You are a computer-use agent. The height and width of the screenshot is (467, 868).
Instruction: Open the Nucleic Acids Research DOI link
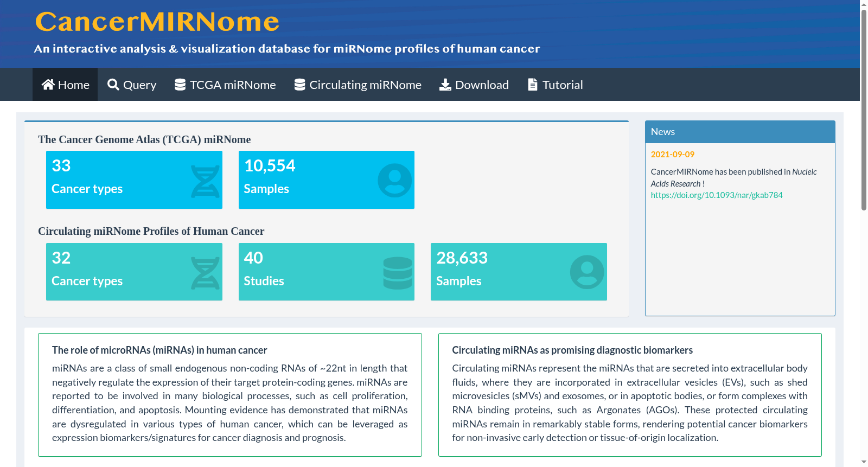pos(717,195)
